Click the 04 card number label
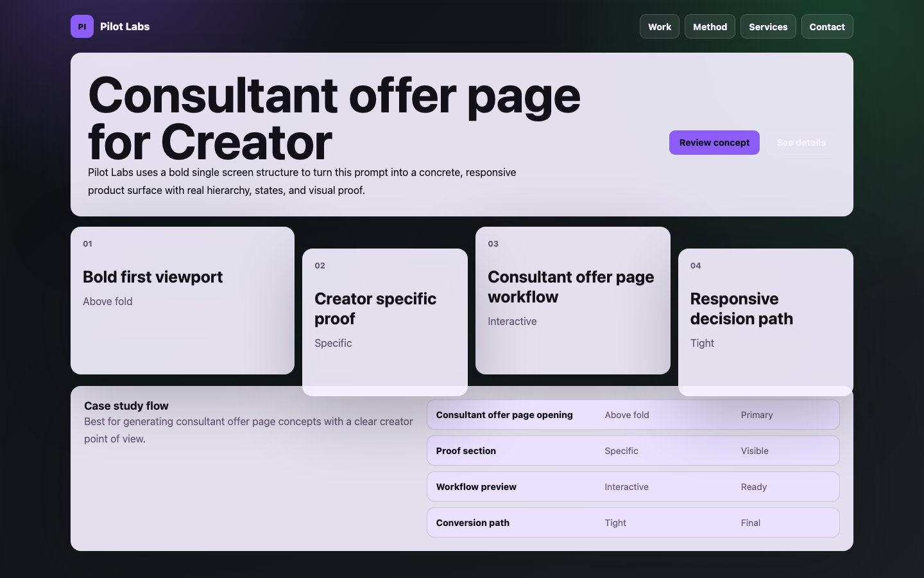The height and width of the screenshot is (578, 924). [696, 266]
